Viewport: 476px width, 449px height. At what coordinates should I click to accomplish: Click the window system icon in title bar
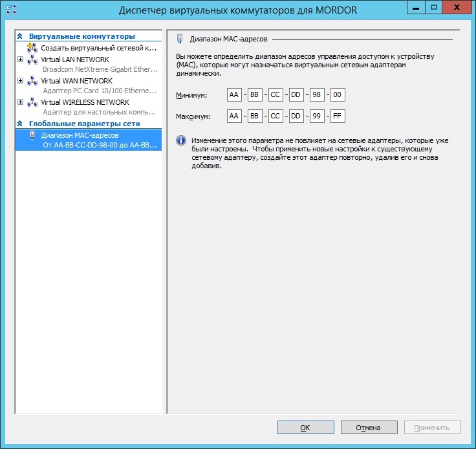tap(11, 10)
